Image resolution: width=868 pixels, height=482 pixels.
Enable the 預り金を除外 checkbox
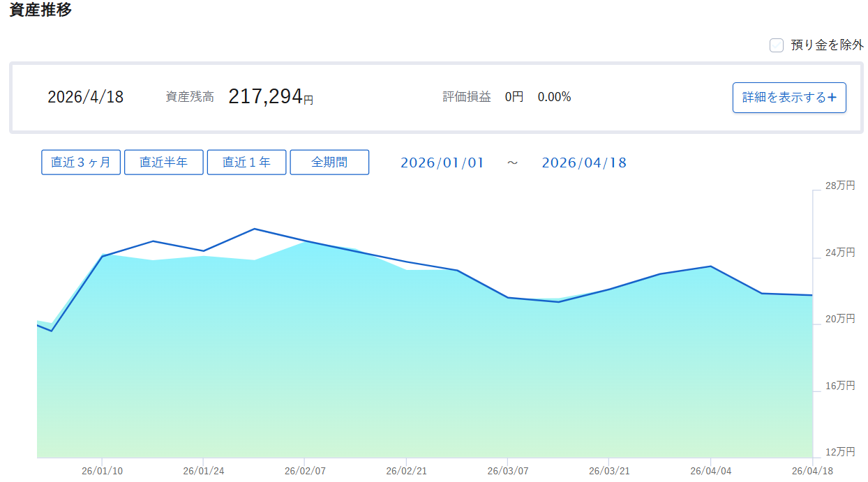click(x=777, y=45)
